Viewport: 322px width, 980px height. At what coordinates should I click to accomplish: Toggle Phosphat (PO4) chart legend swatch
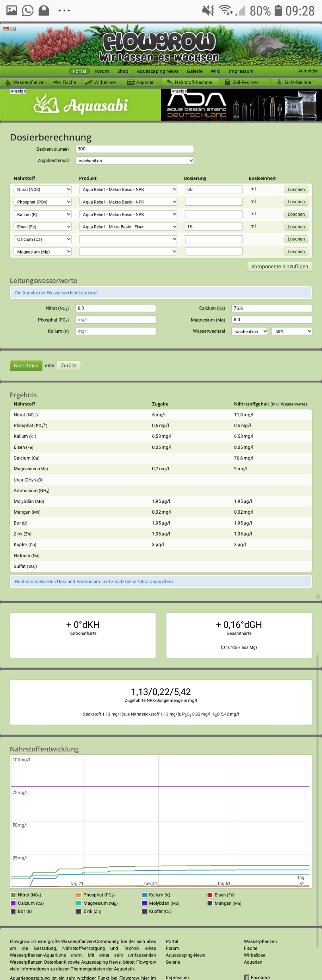(x=79, y=895)
